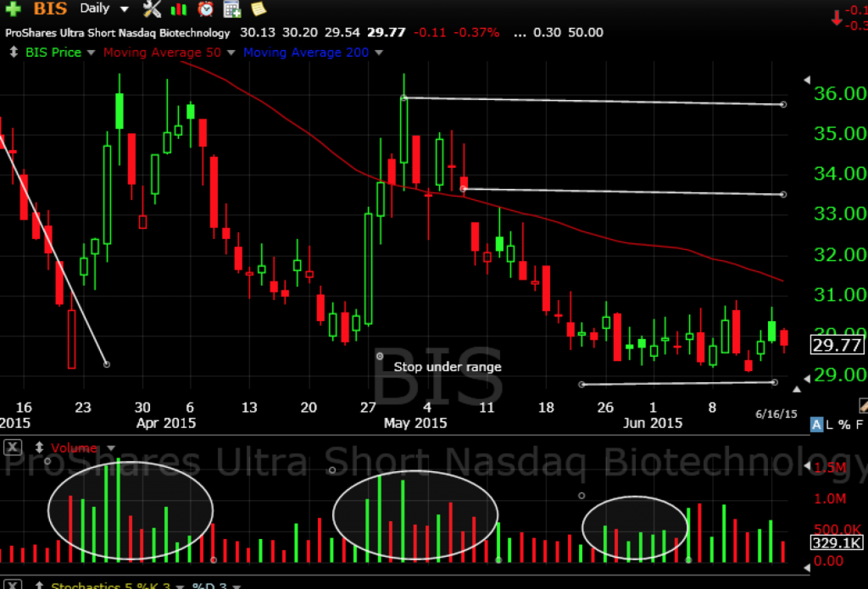
Task: Open the Daily timeframe dropdown arrow
Action: coord(125,9)
